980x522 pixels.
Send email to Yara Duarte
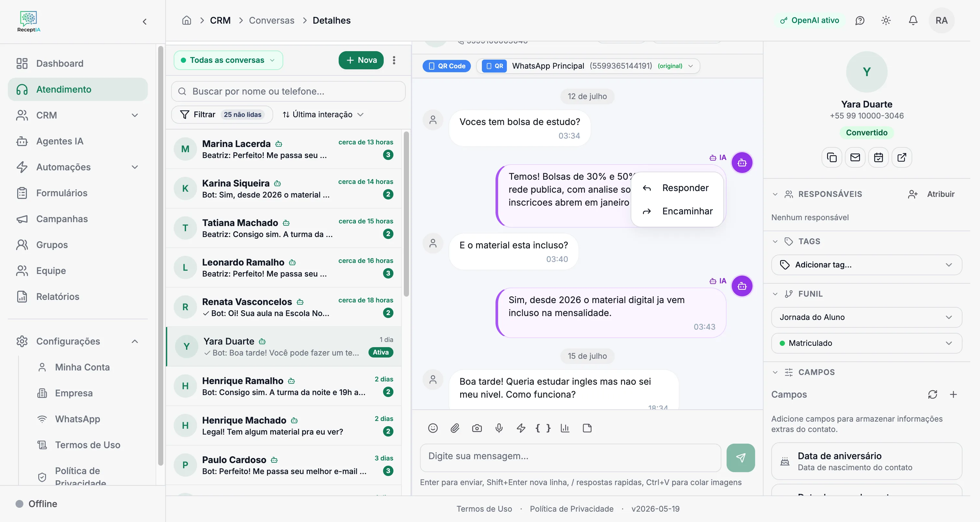[x=855, y=157]
